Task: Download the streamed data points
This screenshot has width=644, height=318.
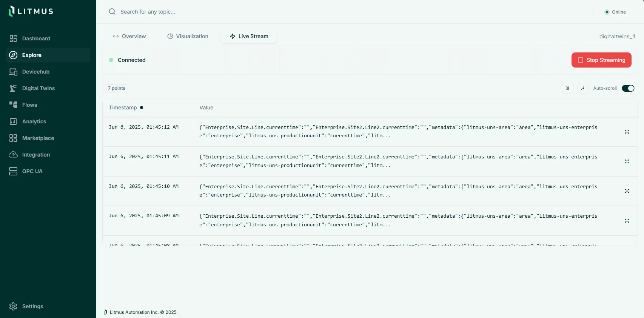Action: [x=583, y=88]
